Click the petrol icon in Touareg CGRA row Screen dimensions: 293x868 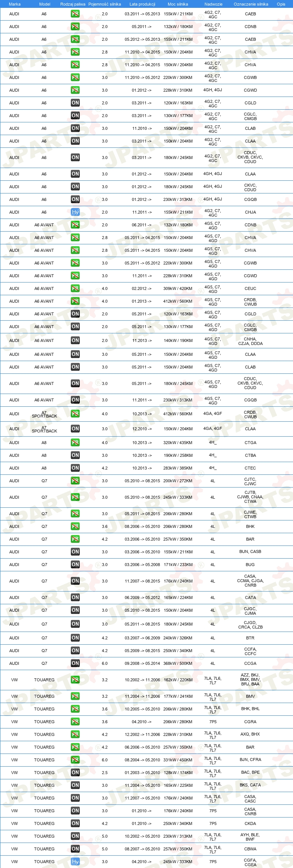pos(75,722)
